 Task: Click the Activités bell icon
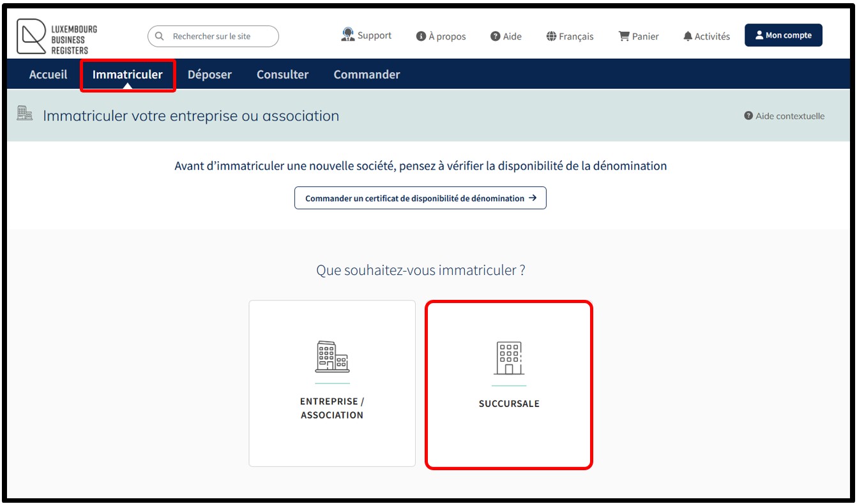click(x=688, y=36)
